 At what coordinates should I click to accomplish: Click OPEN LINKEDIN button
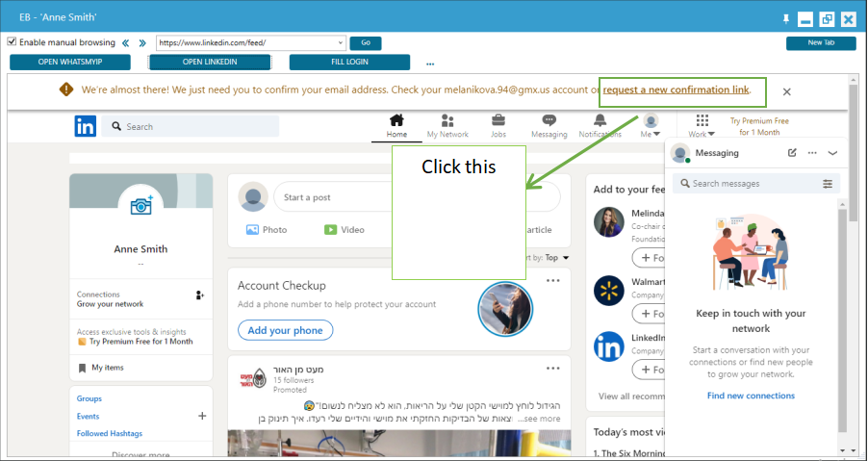pyautogui.click(x=210, y=62)
